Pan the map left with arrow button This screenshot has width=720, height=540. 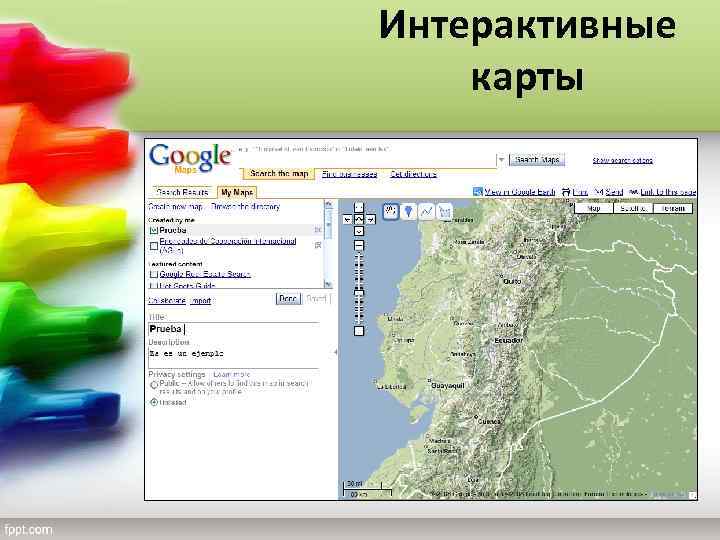pos(348,219)
